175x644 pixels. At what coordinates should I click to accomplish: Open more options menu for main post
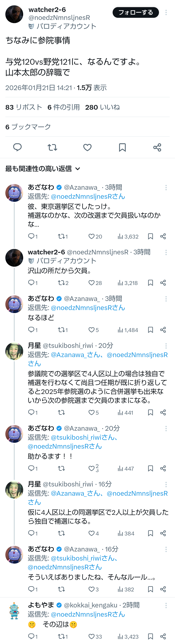[166, 12]
